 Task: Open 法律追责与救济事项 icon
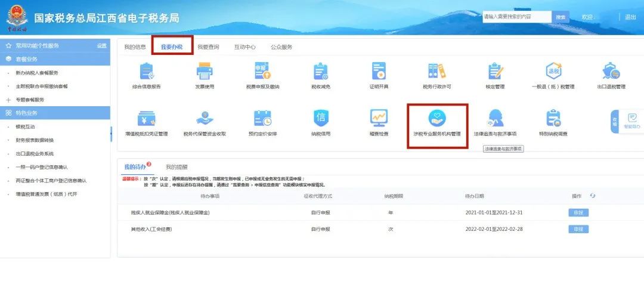click(x=495, y=118)
